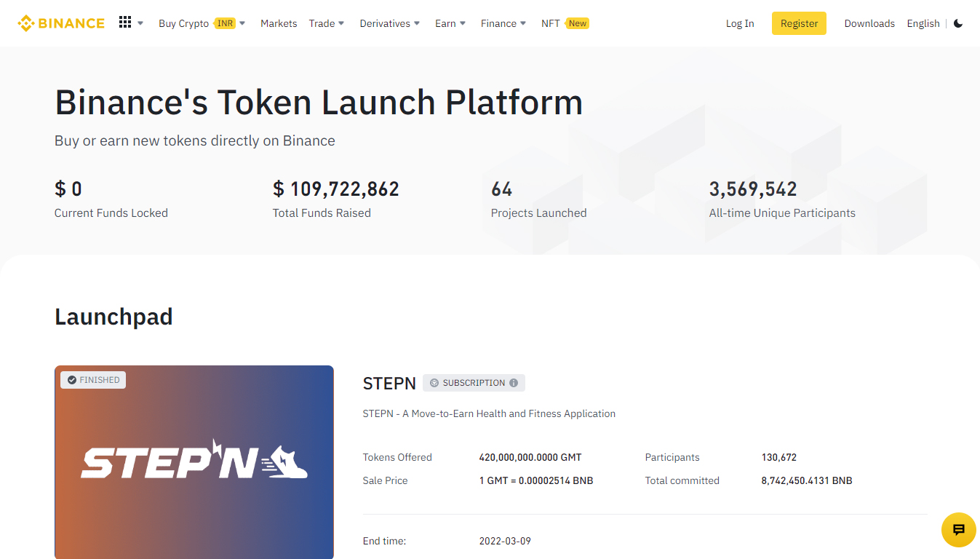Click the Sale Price label
Viewport: 980px width, 559px height.
(x=385, y=480)
